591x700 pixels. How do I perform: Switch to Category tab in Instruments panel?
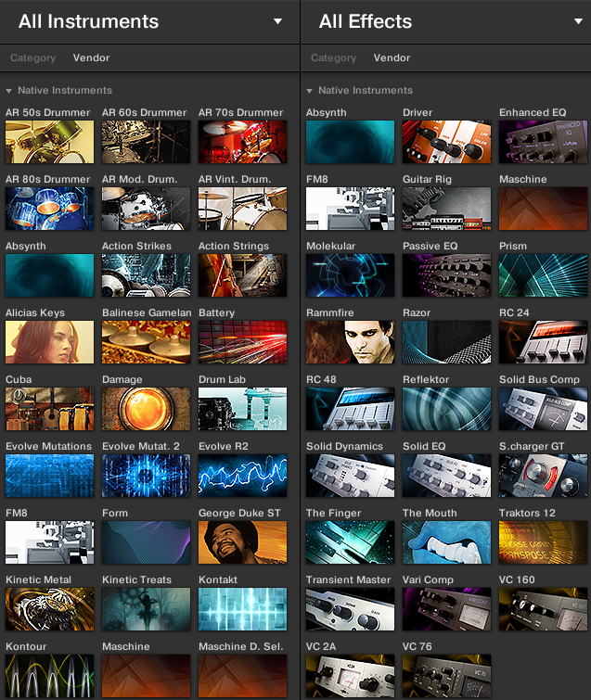(x=33, y=57)
